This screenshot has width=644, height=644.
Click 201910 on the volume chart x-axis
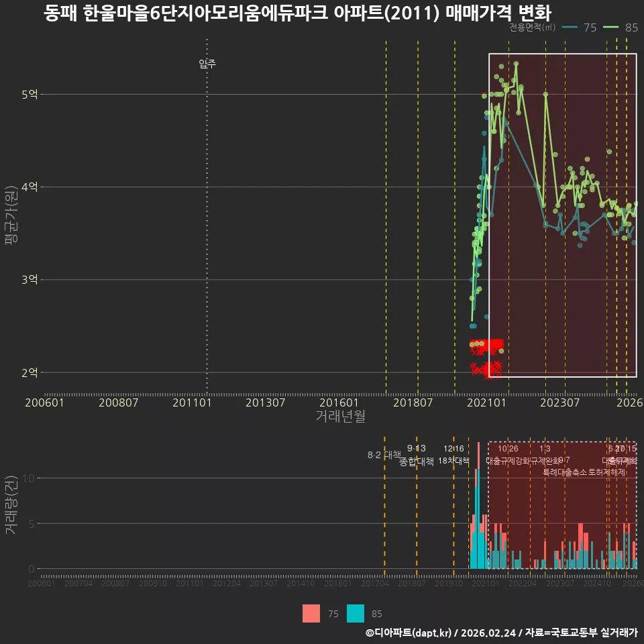(x=449, y=584)
